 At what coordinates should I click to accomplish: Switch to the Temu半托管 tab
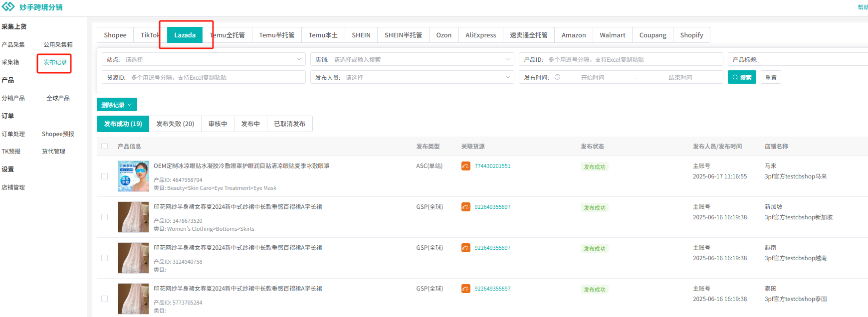coord(277,35)
